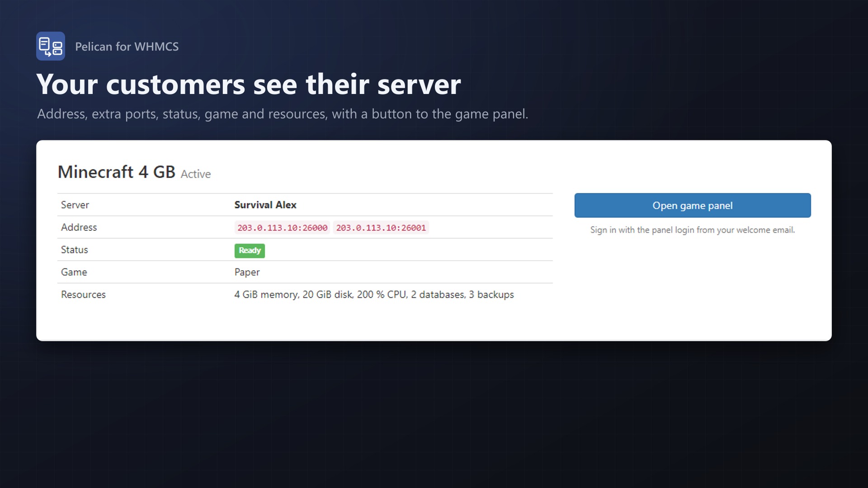Click the Status row label
The height and width of the screenshot is (488, 868).
pyautogui.click(x=75, y=250)
